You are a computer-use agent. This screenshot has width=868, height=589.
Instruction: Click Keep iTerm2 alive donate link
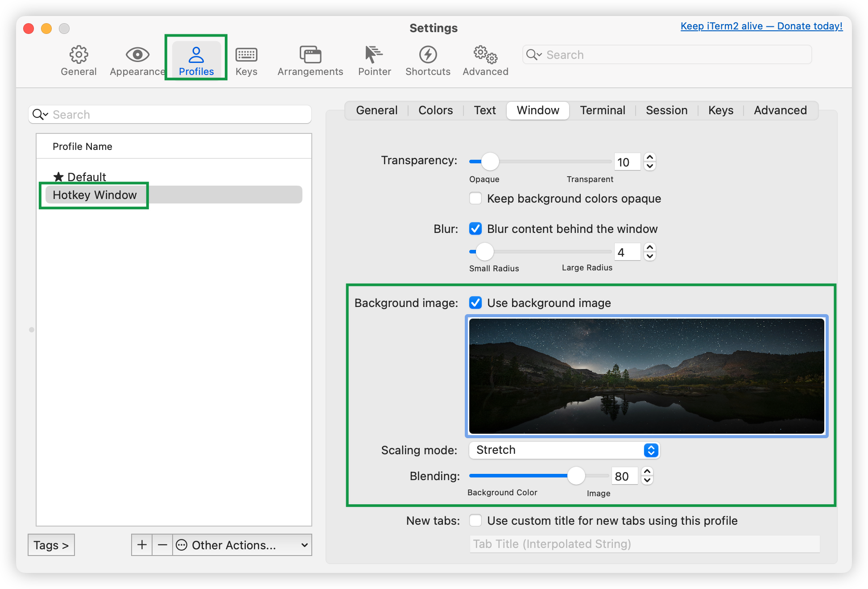coord(761,26)
